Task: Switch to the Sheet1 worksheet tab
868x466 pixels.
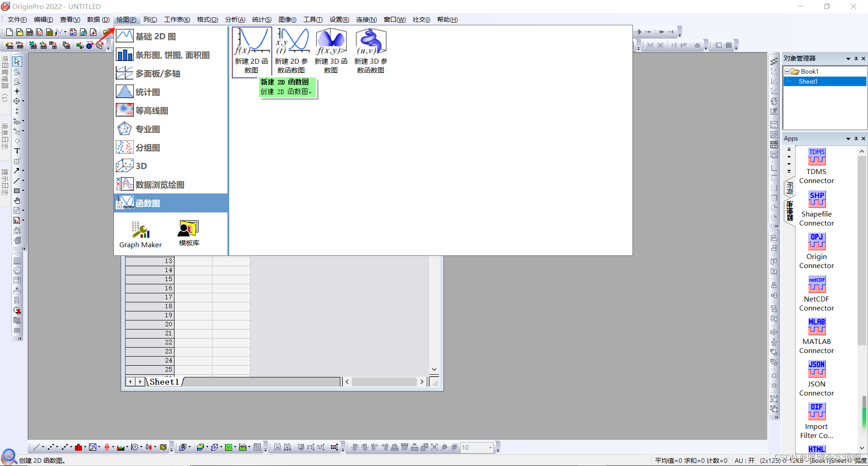Action: [x=165, y=382]
